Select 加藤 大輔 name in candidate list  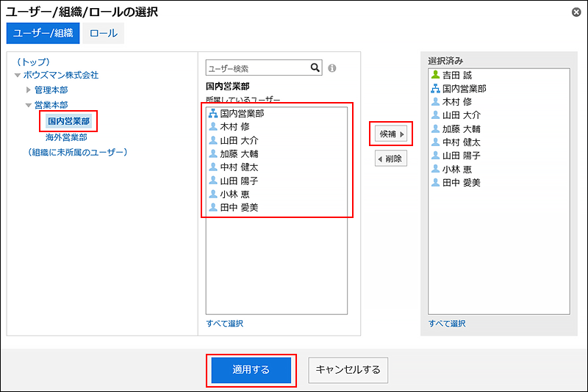pyautogui.click(x=240, y=153)
